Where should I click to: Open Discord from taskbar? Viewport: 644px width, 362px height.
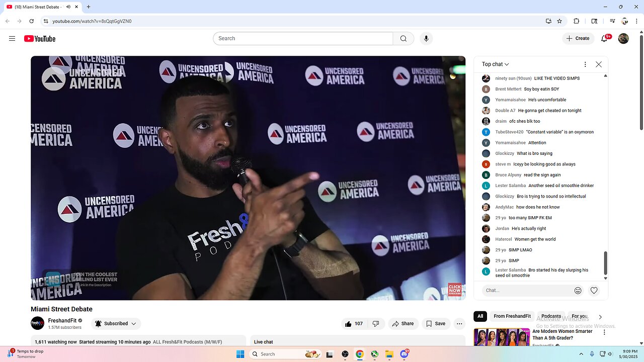[404, 354]
